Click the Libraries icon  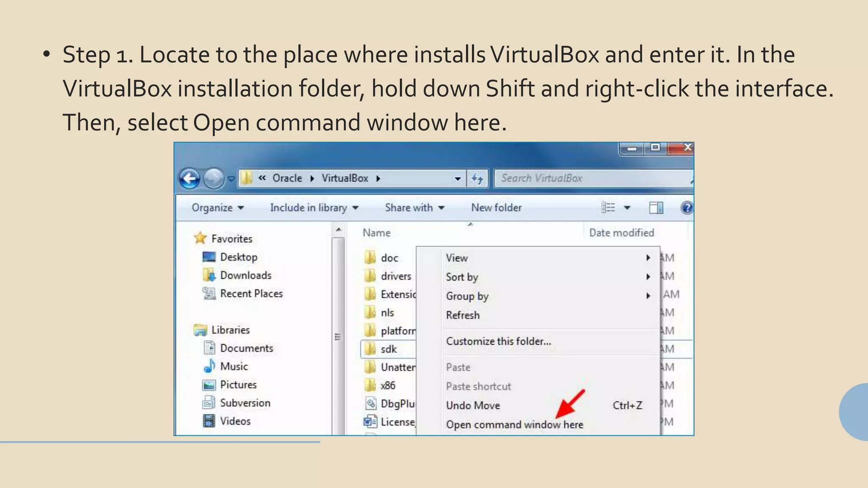click(x=200, y=330)
